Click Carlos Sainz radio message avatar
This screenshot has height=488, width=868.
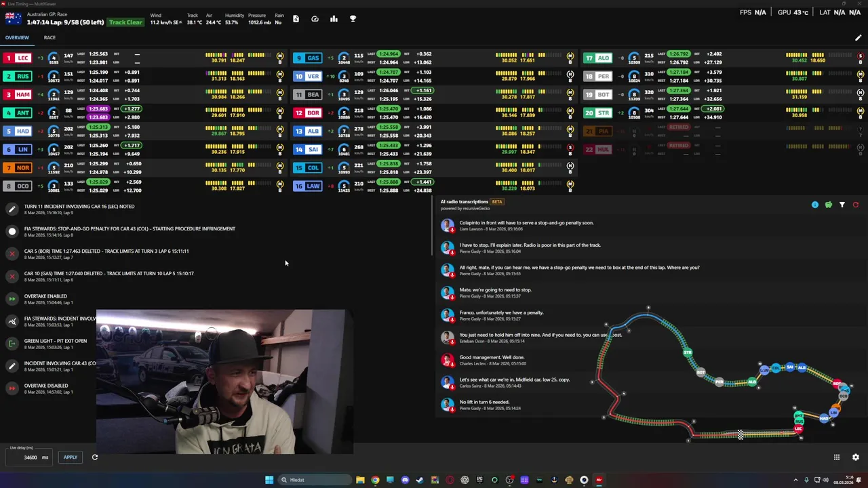pos(448,382)
